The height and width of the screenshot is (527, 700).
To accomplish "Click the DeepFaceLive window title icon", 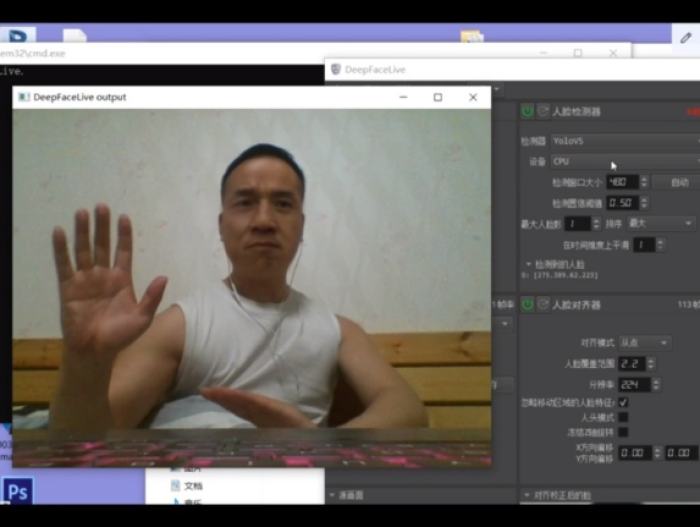I will click(x=336, y=69).
